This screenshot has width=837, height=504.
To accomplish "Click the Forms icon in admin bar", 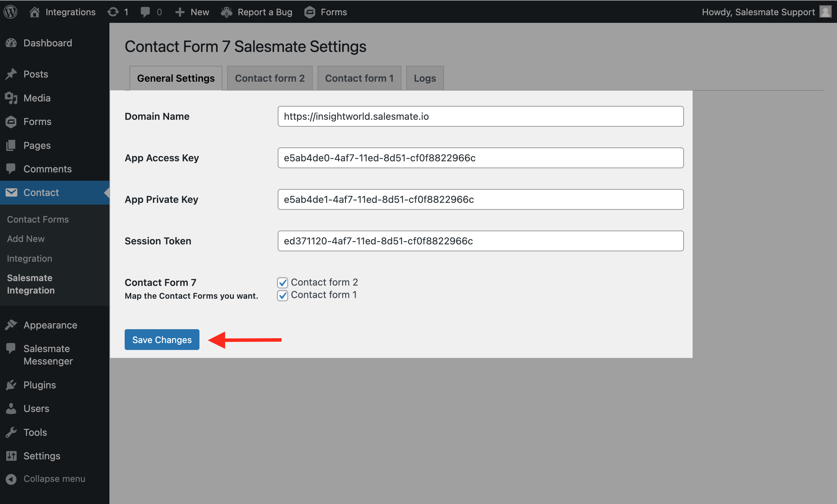I will (x=310, y=12).
